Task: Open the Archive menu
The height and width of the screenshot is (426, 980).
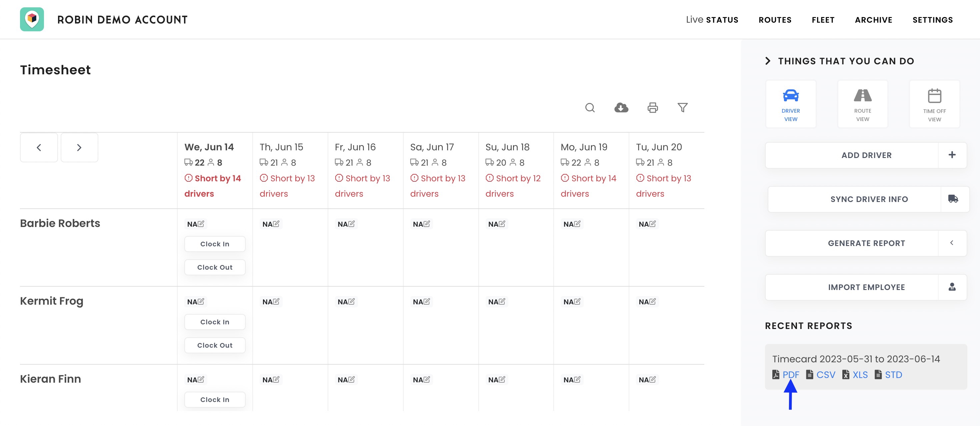Action: pyautogui.click(x=873, y=20)
